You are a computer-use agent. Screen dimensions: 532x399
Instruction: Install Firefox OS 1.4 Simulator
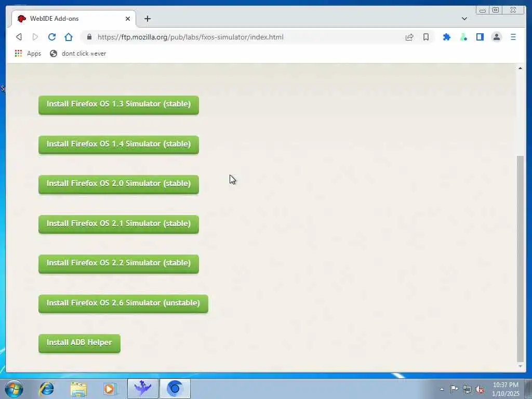pos(118,144)
